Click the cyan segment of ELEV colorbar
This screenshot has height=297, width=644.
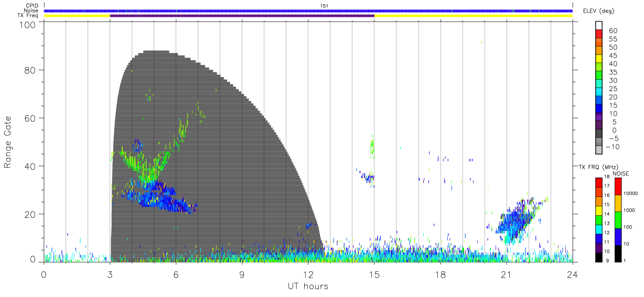[x=599, y=92]
